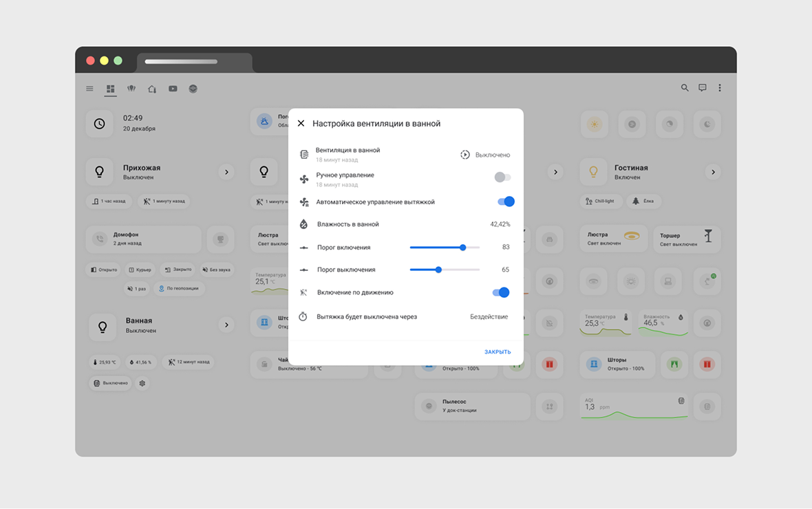
Task: Open the video player tab
Action: tap(173, 89)
